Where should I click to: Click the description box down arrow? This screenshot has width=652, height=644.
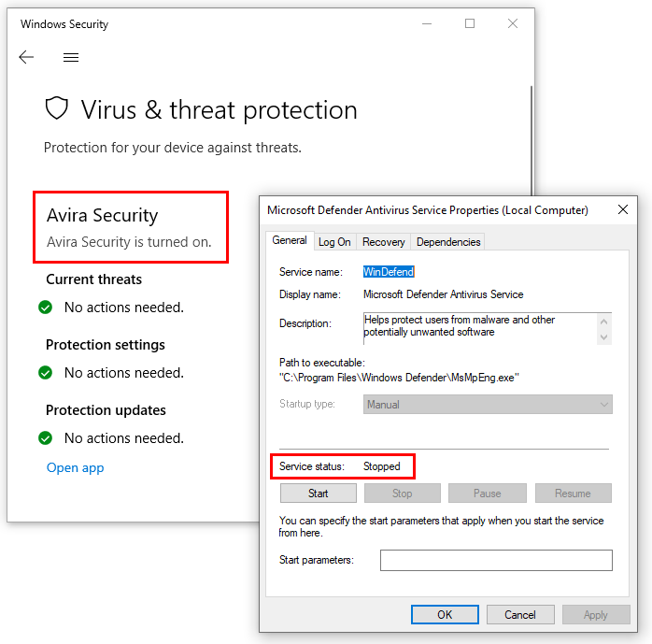point(604,337)
